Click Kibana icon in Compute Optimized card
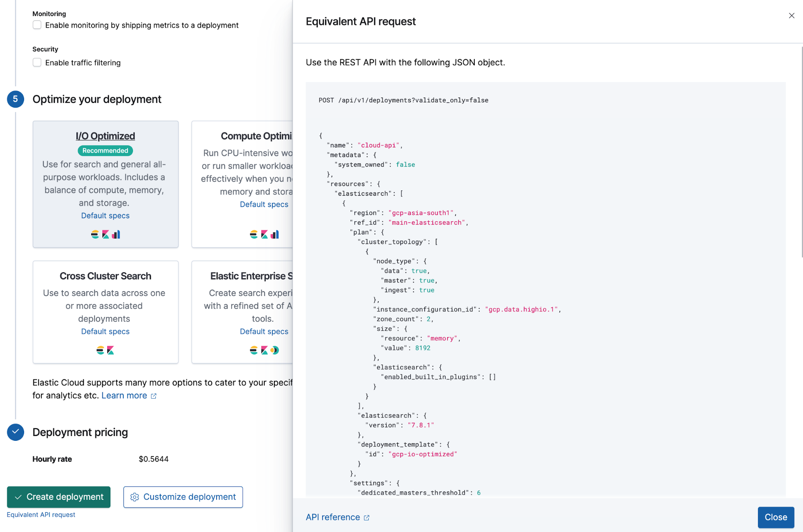The height and width of the screenshot is (532, 803). (x=264, y=234)
